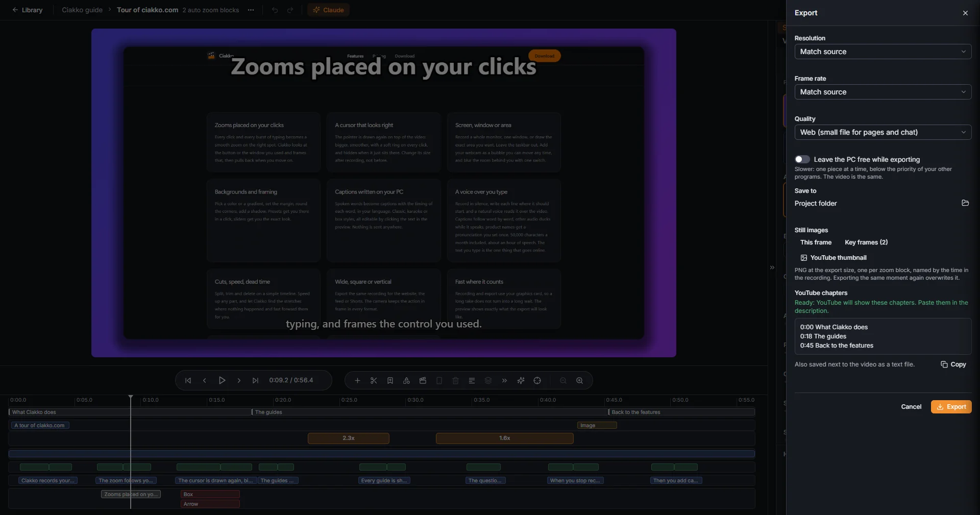This screenshot has width=980, height=515.
Task: Open the Claude assistant button
Action: [328, 10]
